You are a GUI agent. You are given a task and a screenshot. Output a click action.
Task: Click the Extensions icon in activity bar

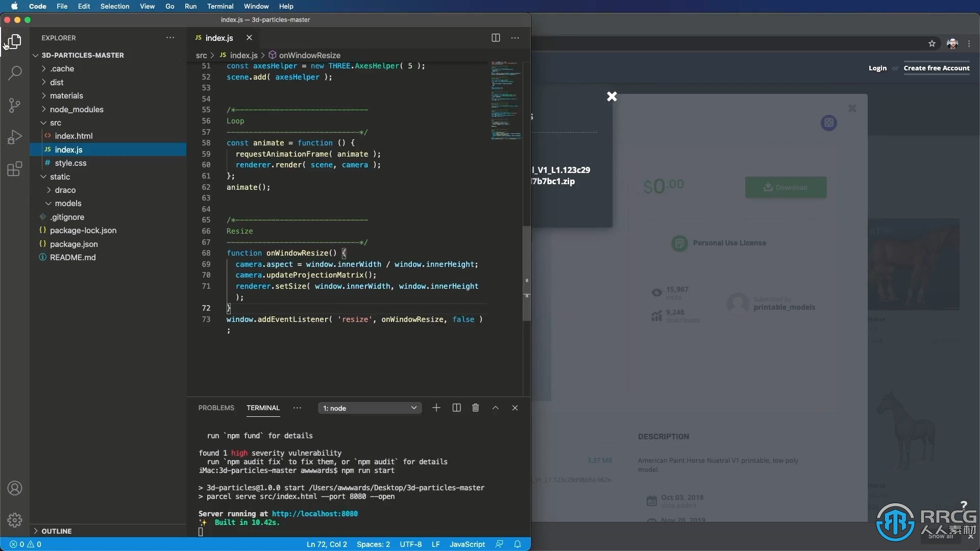click(14, 169)
